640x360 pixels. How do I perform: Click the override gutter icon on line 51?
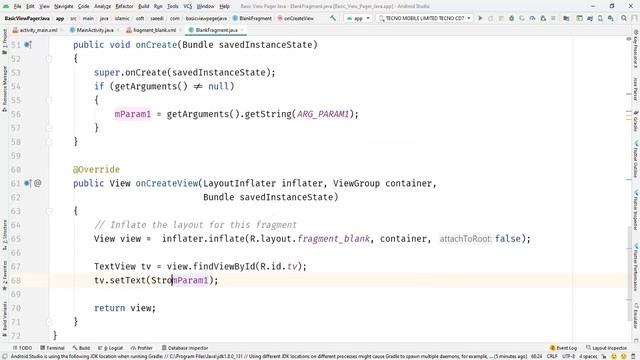(27, 44)
